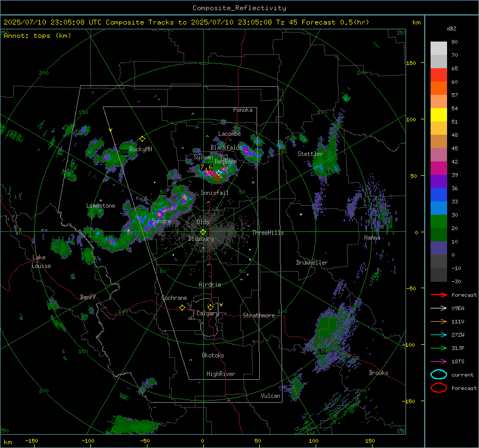This screenshot has width=479, height=448.
Task: Click the dBZ legend heading
Action: tap(451, 28)
